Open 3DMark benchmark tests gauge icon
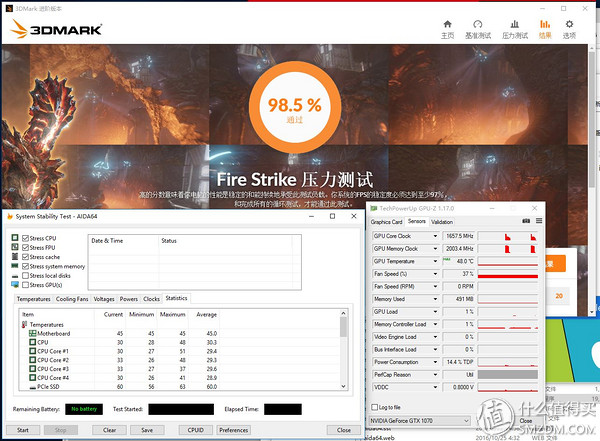This screenshot has width=600, height=441. (x=478, y=24)
